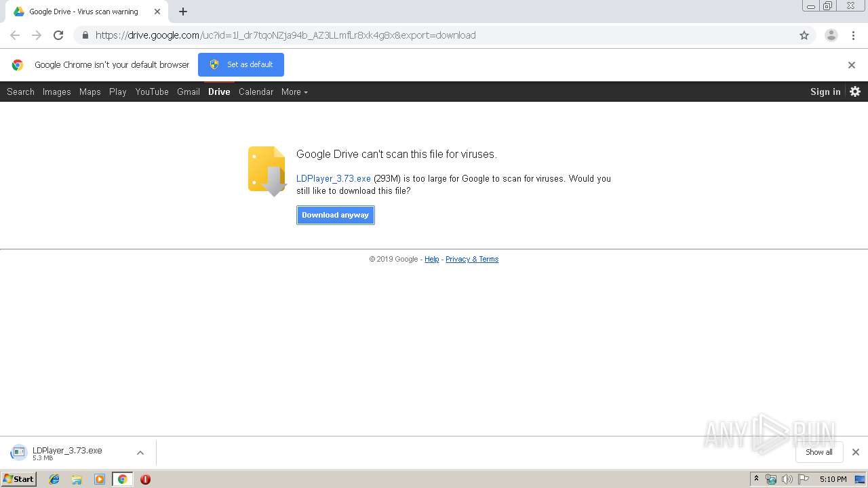The width and height of the screenshot is (868, 488).
Task: Click the browser forward arrow
Action: point(37,35)
